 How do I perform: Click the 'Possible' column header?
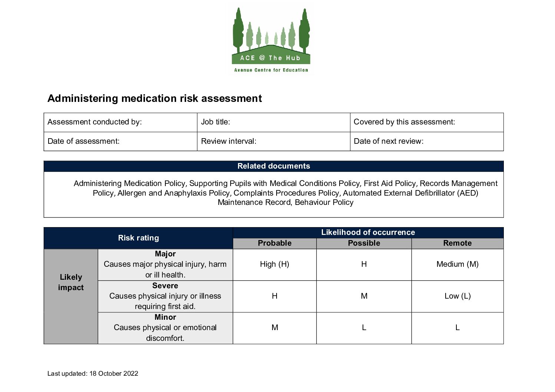pyautogui.click(x=364, y=243)
